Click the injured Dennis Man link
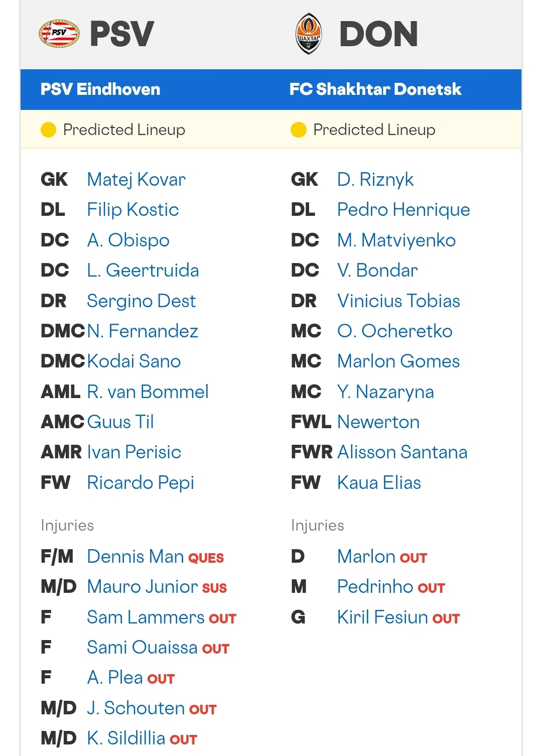Image resolution: width=542 pixels, height=756 pixels. (x=135, y=557)
